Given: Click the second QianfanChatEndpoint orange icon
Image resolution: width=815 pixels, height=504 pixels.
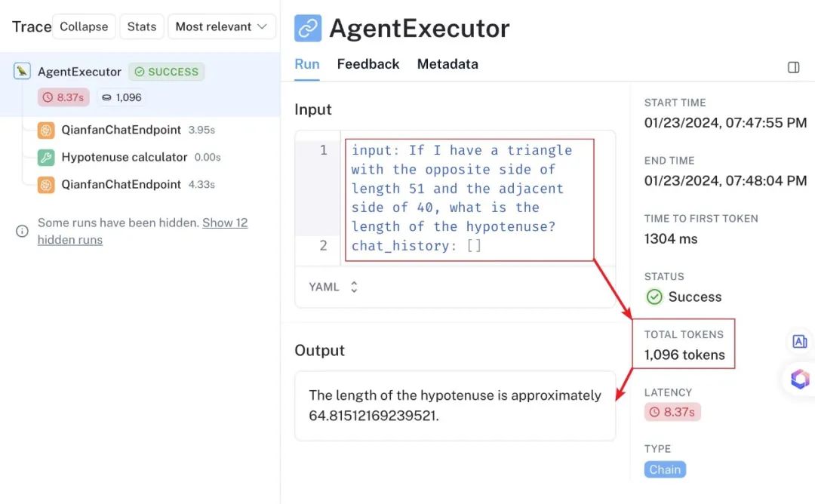Looking at the screenshot, I should (46, 184).
